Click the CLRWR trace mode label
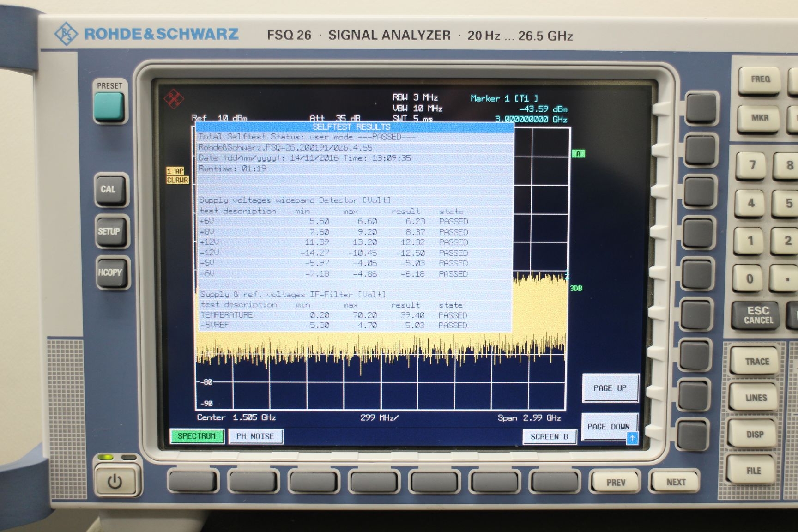Screen dimensions: 798x532 177,180
